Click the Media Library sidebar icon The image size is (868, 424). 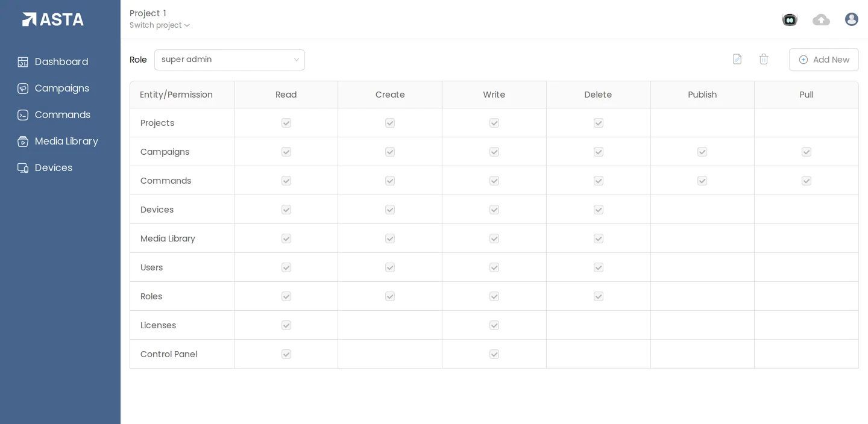(23, 142)
